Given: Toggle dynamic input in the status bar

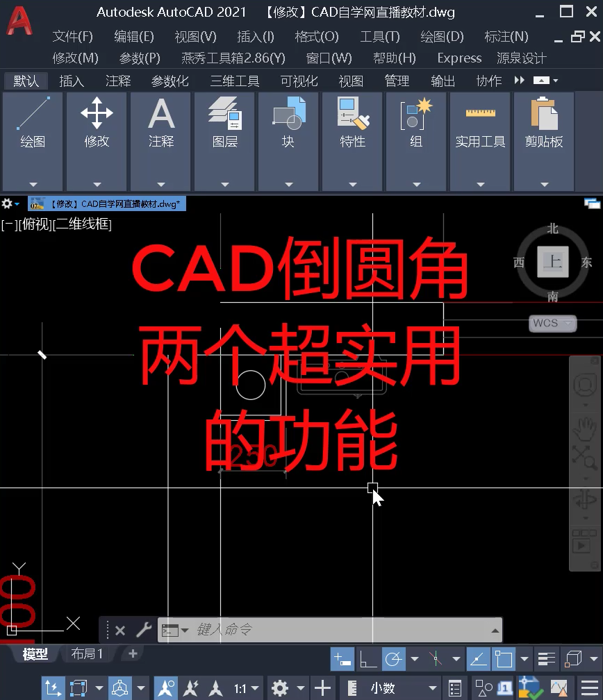Looking at the screenshot, I should click(x=342, y=658).
